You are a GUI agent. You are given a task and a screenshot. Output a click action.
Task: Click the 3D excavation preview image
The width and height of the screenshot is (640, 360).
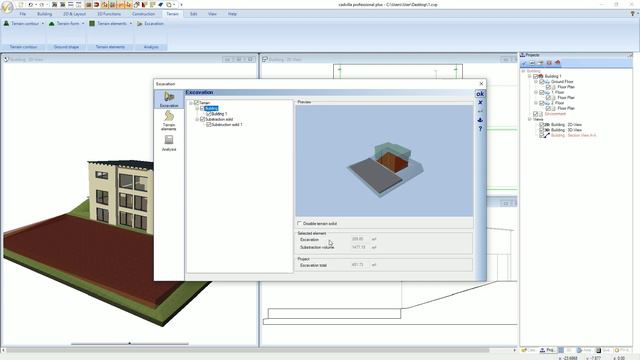click(x=384, y=160)
